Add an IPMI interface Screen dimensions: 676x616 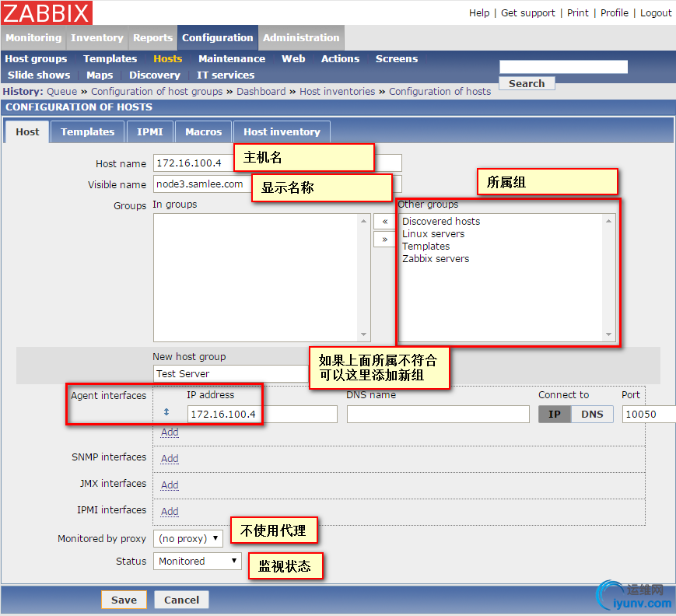pyautogui.click(x=170, y=511)
